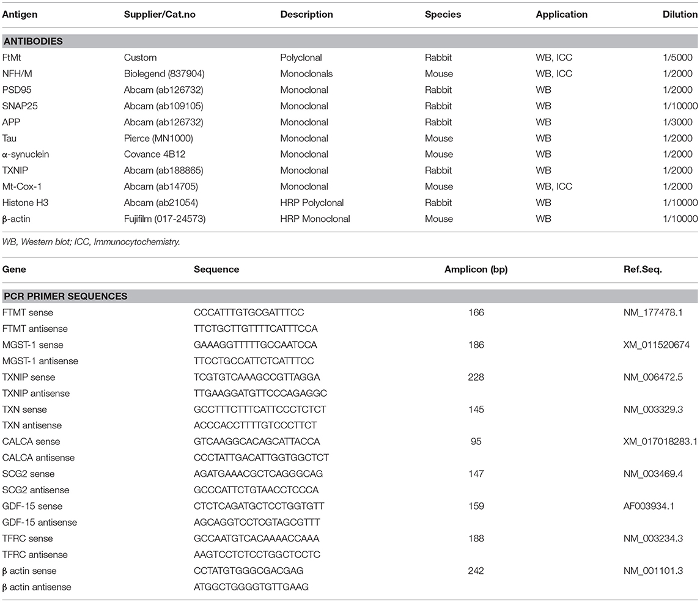Click amplicon size 242
The height and width of the screenshot is (602, 700).
pos(476,571)
